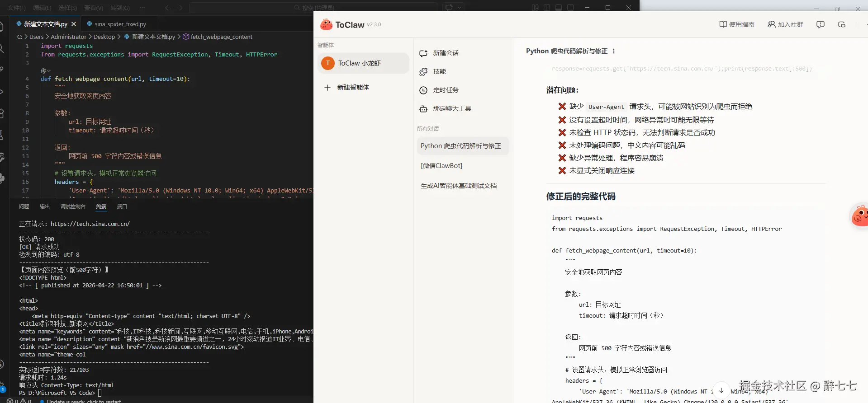This screenshot has height=403, width=868.
Task: Toggle bottom panel in VS Code title bar
Action: [559, 8]
